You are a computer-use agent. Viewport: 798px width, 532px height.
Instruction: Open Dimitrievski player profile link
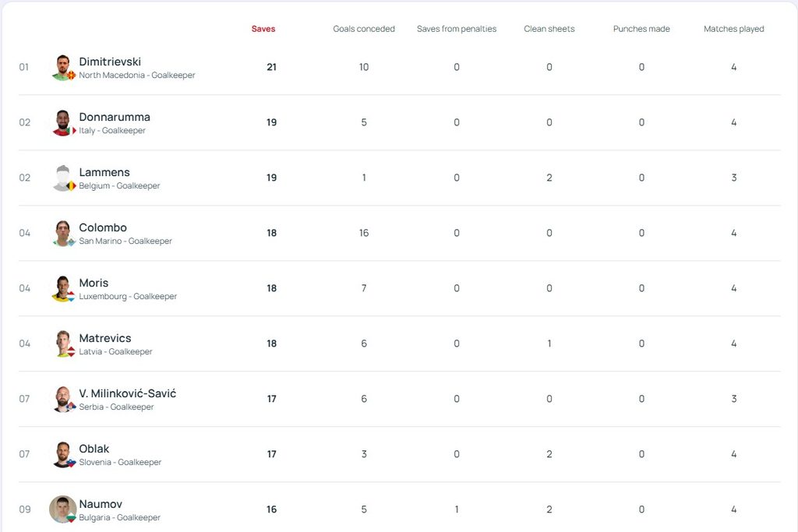click(x=110, y=62)
